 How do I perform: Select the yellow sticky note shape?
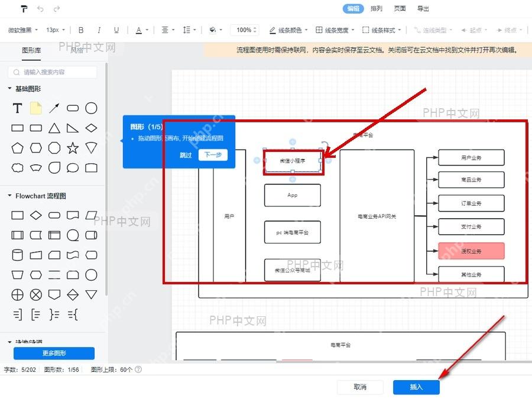click(x=35, y=108)
